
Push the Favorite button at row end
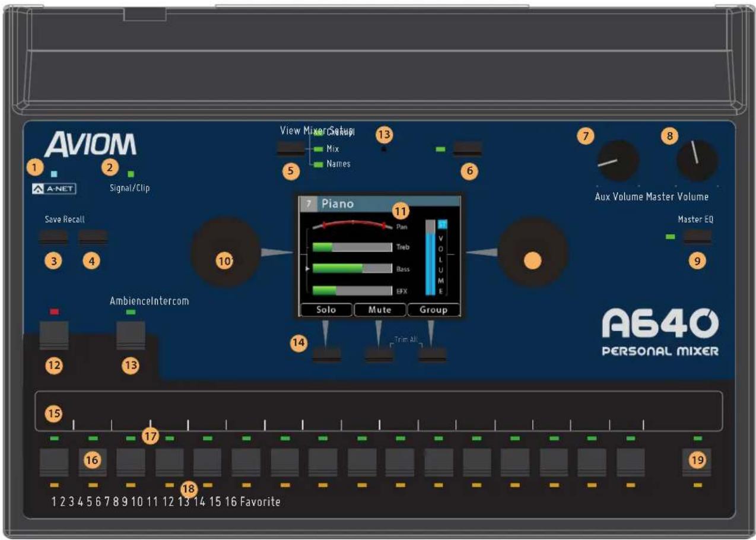tap(697, 463)
